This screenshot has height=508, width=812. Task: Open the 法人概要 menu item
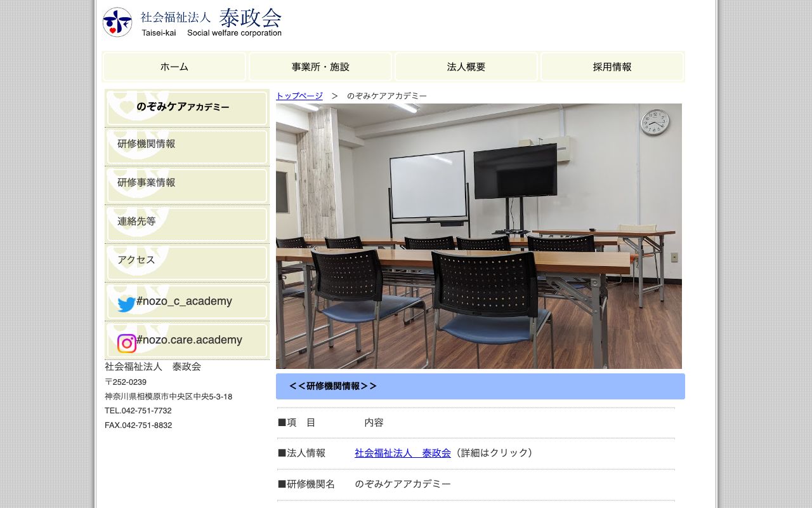pos(466,67)
